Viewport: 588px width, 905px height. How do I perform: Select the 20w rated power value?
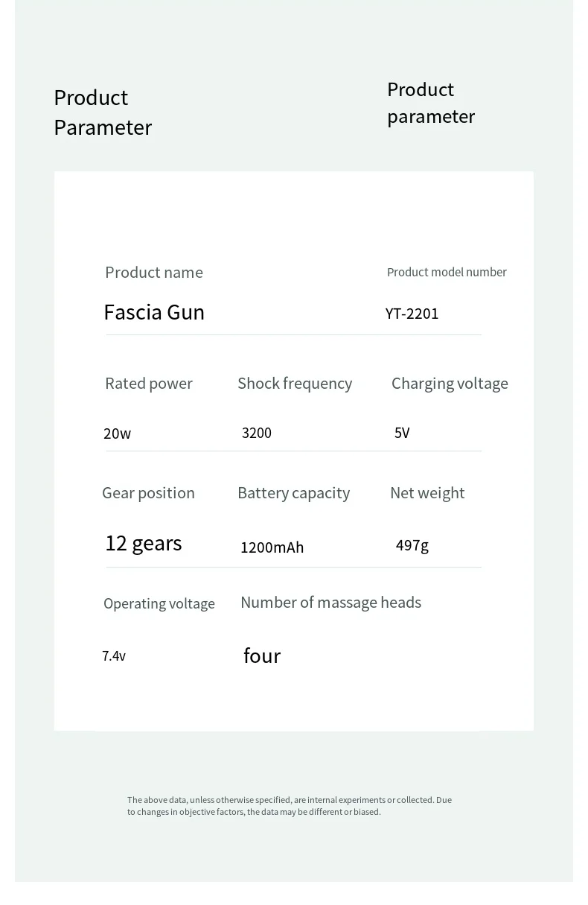click(118, 434)
